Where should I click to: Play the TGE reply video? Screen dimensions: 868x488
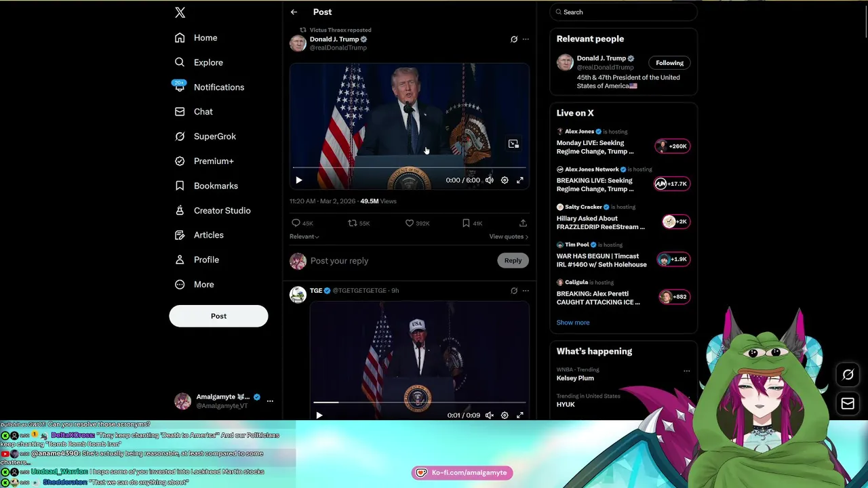[319, 415]
